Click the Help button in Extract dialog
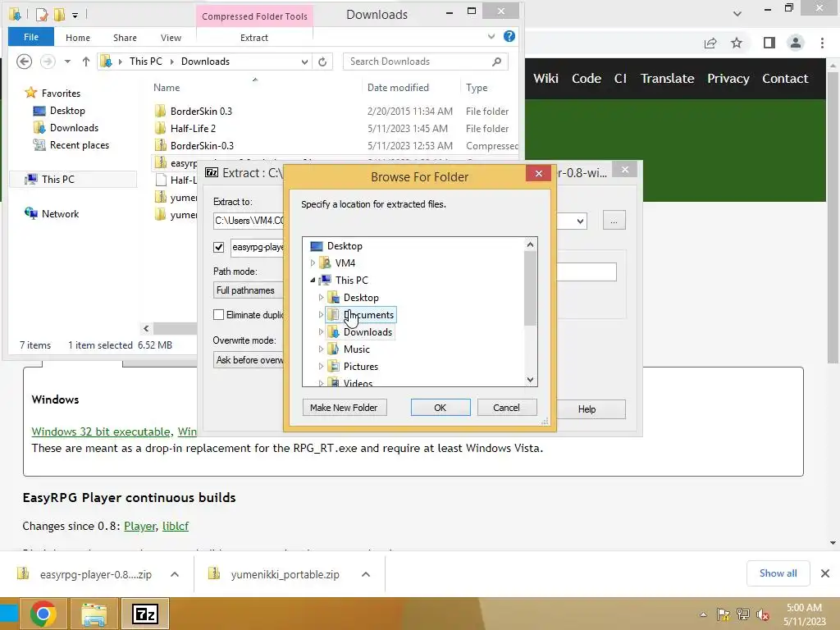 [589, 409]
